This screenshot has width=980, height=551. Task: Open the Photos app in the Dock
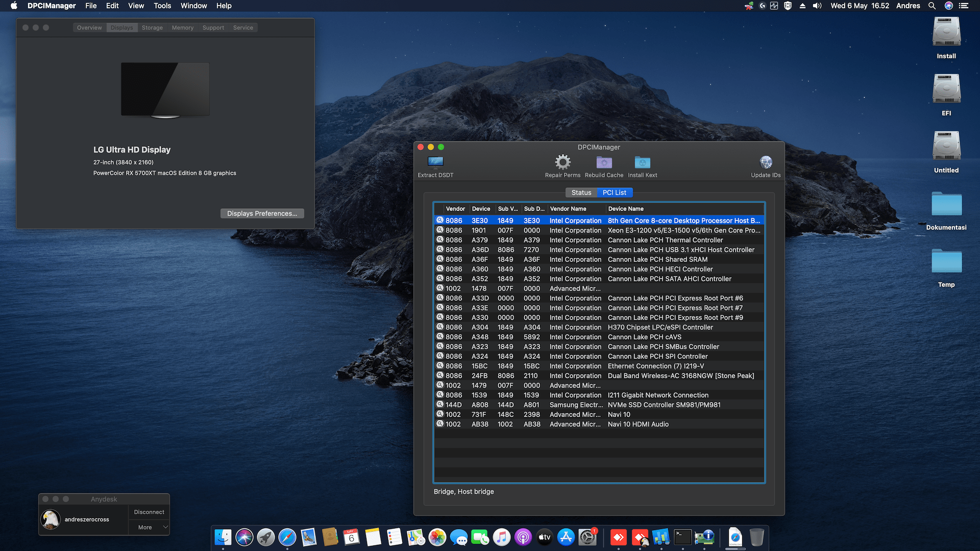pyautogui.click(x=437, y=537)
